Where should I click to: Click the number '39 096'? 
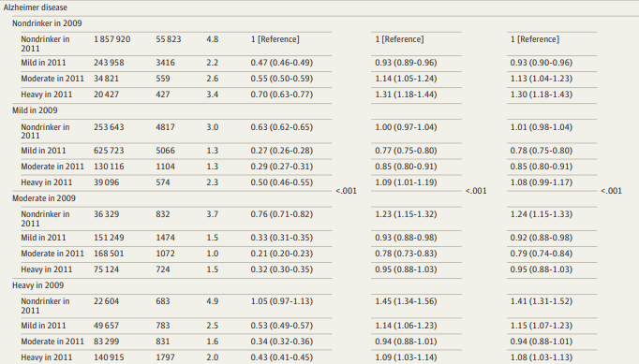[107, 182]
